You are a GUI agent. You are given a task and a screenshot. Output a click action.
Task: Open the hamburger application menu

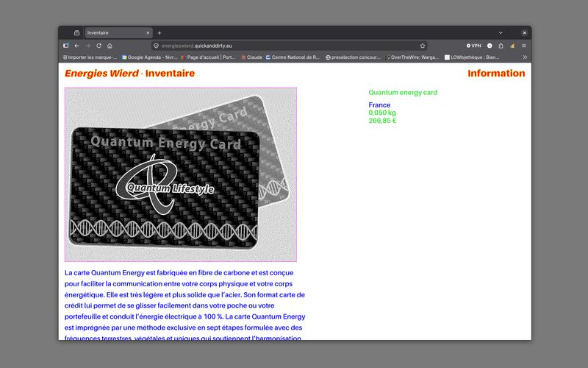(x=524, y=46)
